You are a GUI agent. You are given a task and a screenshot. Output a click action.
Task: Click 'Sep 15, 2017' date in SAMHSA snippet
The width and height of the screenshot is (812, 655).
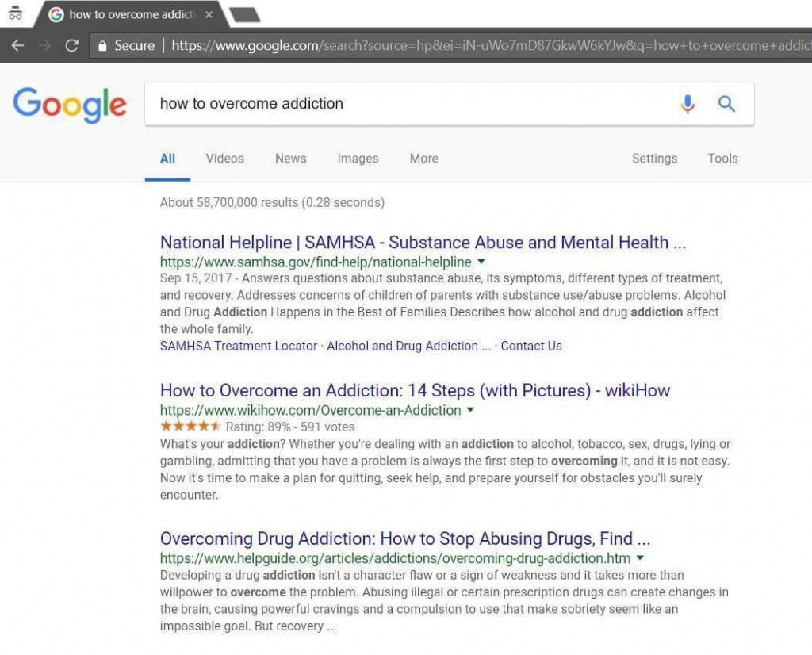(196, 278)
